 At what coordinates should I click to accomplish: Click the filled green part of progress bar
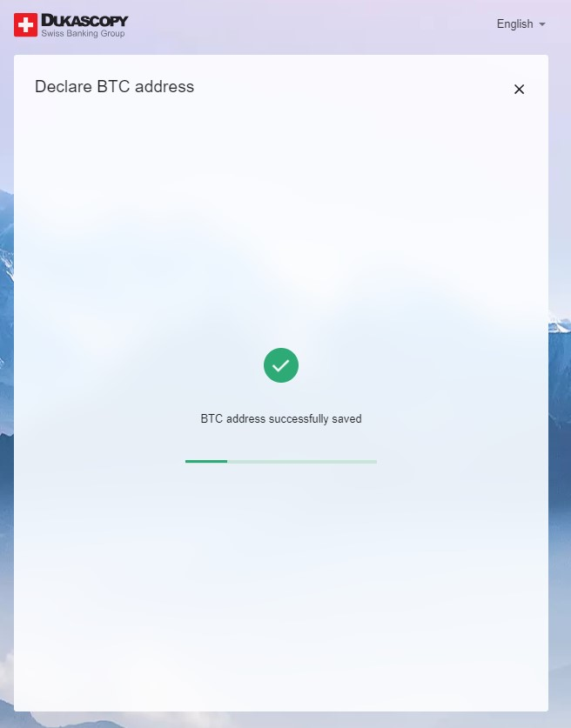click(x=206, y=462)
